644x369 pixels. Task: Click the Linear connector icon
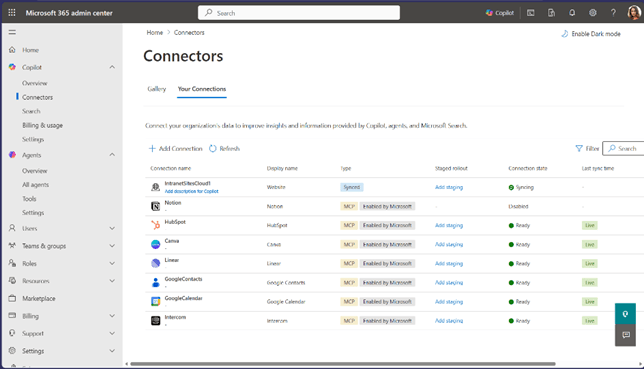(x=155, y=263)
